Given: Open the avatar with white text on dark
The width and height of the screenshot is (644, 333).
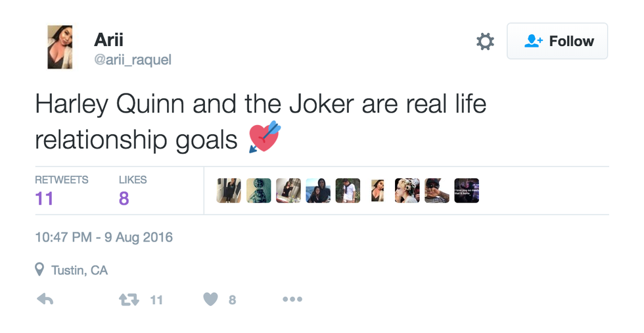Looking at the screenshot, I should [x=467, y=191].
